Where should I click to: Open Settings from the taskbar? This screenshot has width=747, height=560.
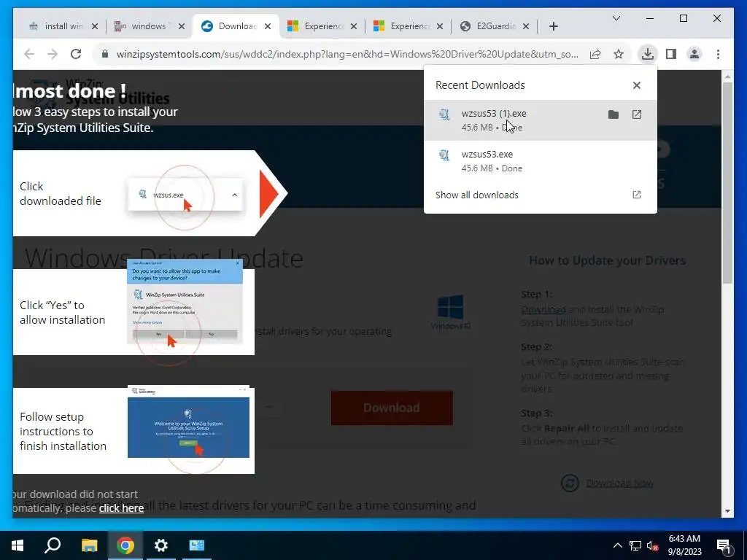tap(161, 545)
